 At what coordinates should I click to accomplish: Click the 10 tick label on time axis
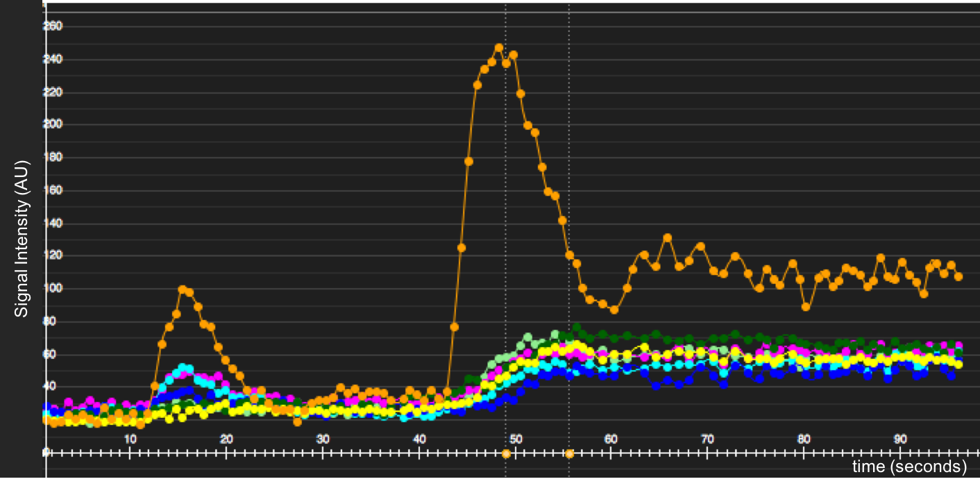click(130, 439)
